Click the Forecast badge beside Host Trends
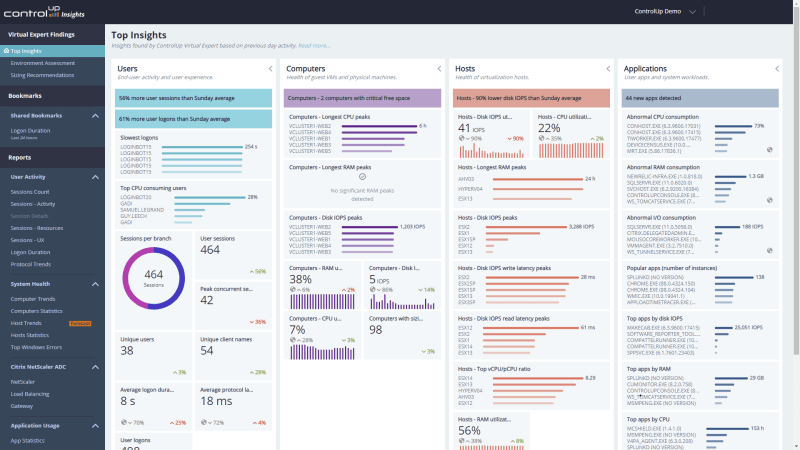The width and height of the screenshot is (800, 450). pos(80,323)
